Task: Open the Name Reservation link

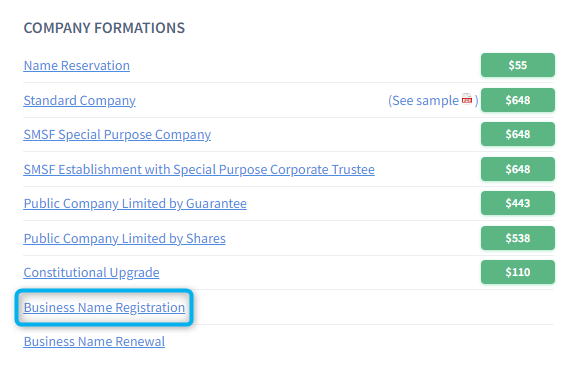Action: [77, 65]
